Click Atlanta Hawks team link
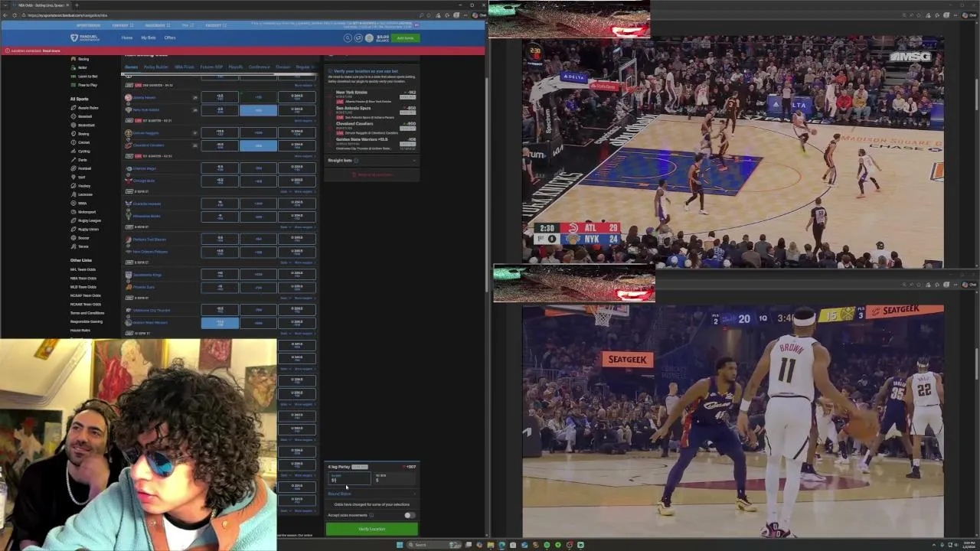The image size is (980, 551). pyautogui.click(x=144, y=97)
